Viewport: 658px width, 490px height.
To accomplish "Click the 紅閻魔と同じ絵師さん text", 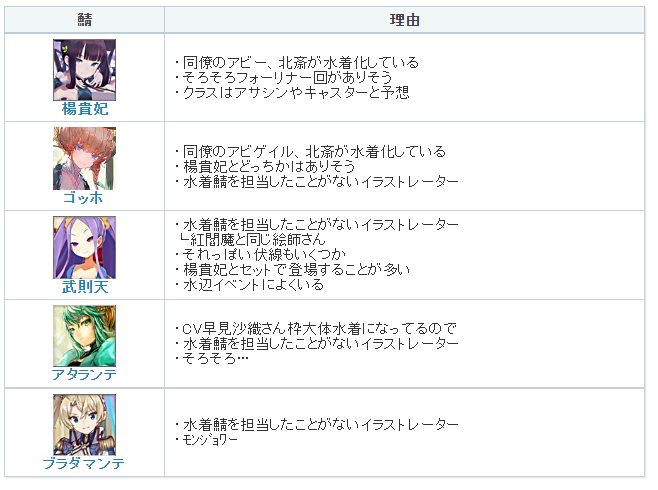I will point(253,240).
